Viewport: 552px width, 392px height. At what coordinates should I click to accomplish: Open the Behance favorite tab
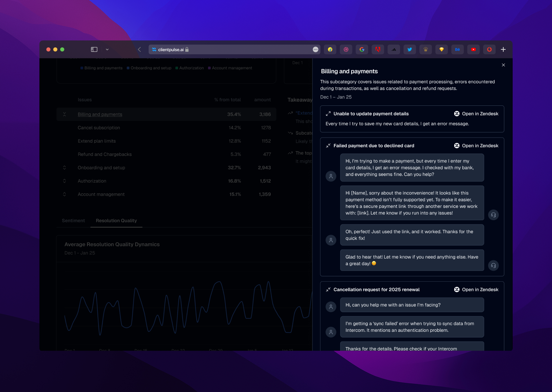click(457, 49)
